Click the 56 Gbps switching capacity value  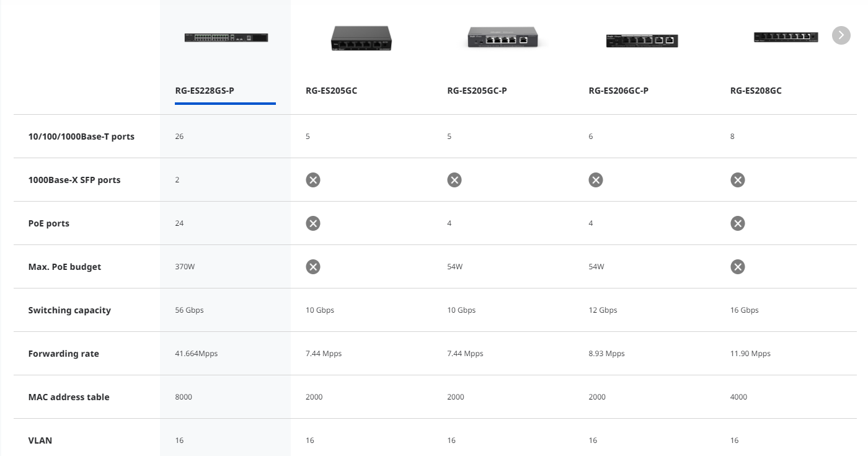[x=189, y=310]
